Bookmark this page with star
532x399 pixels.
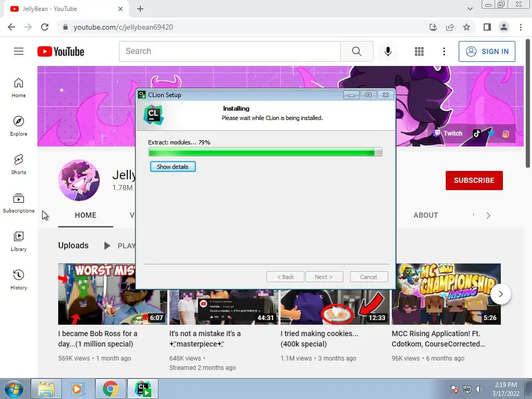pos(467,27)
